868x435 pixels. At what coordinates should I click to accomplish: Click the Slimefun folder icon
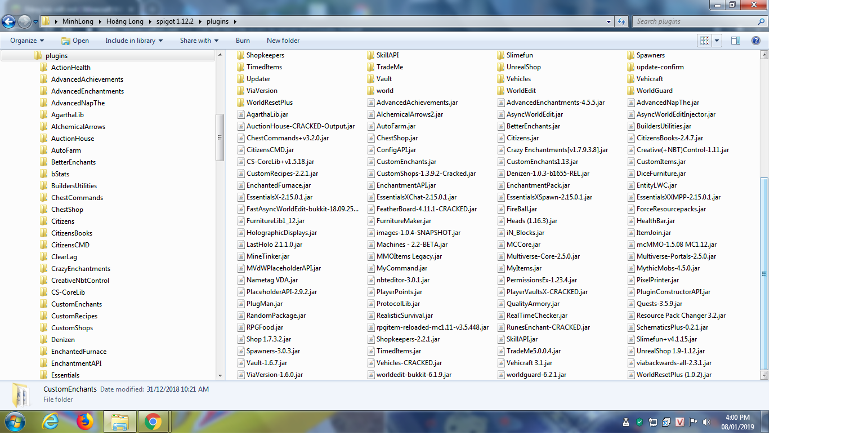pyautogui.click(x=501, y=55)
